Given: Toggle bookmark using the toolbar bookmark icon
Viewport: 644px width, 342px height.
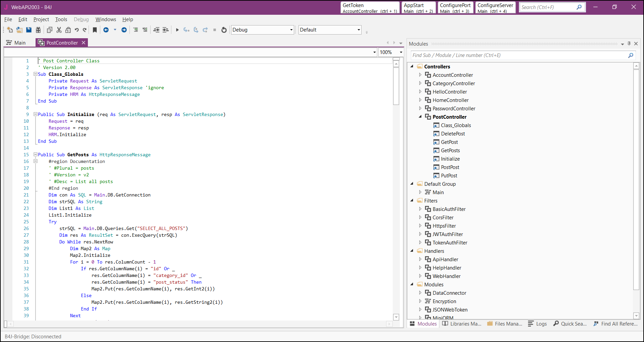Looking at the screenshot, I should pos(95,30).
